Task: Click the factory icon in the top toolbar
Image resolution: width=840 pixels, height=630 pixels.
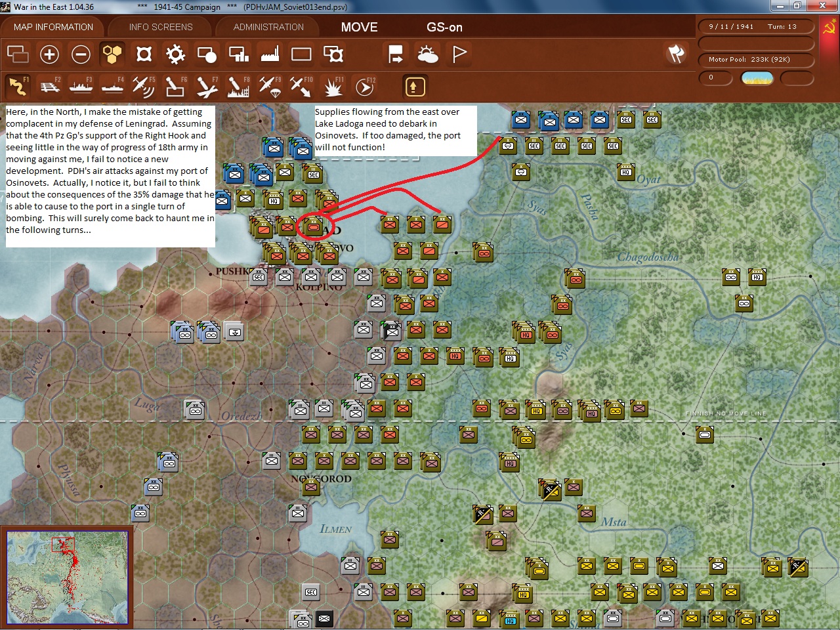Action: [x=270, y=54]
